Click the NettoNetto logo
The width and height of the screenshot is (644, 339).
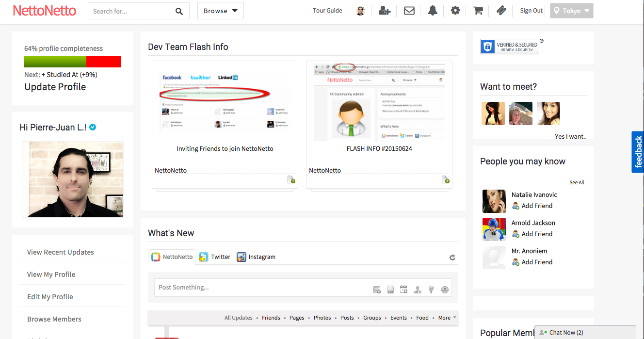pos(45,11)
